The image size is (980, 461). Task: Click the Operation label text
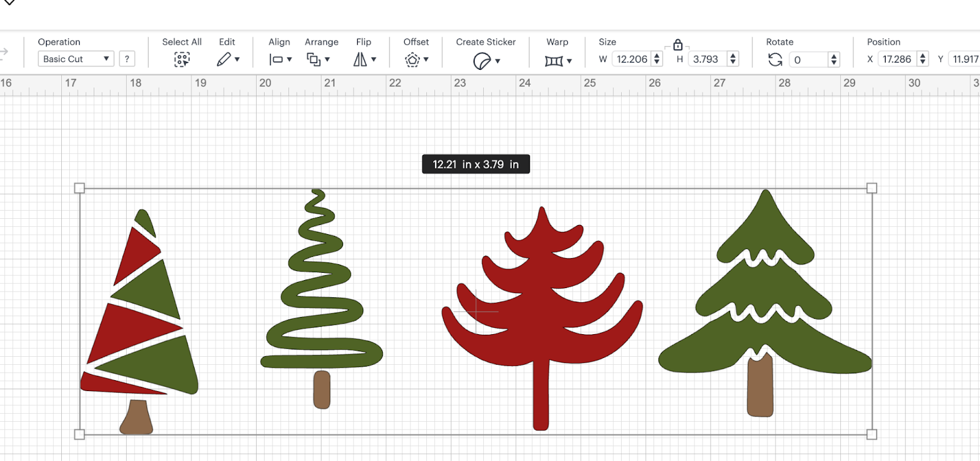[x=59, y=42]
